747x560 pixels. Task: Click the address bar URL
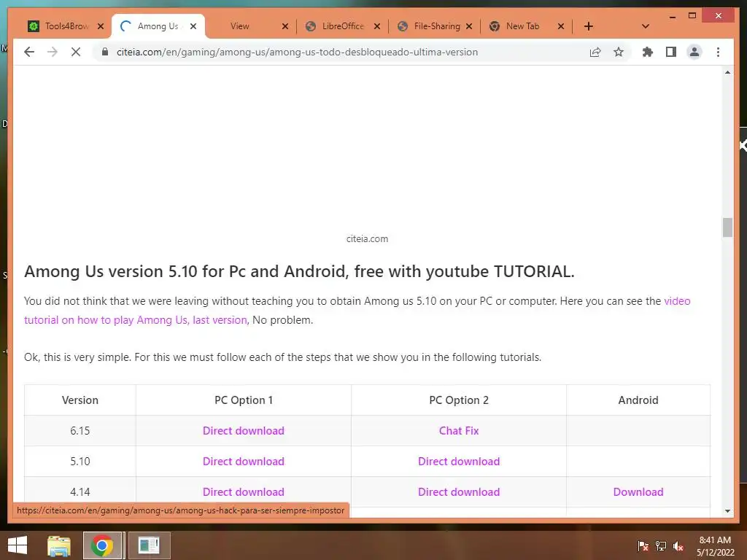pos(297,52)
